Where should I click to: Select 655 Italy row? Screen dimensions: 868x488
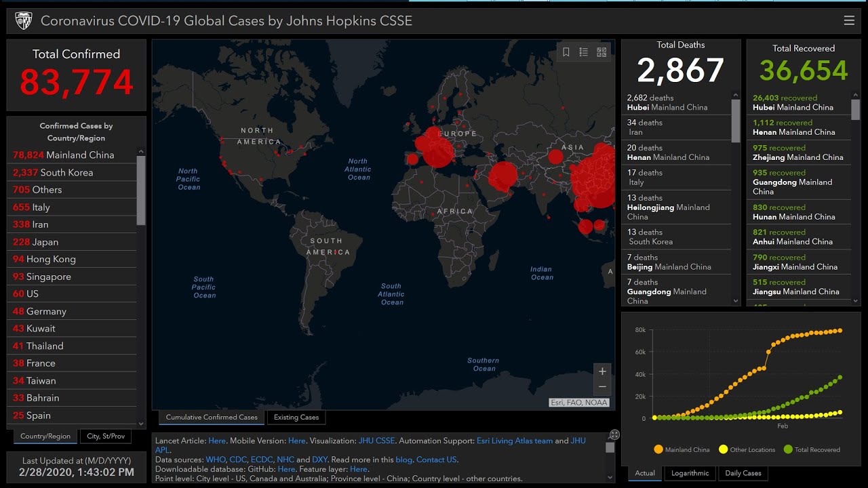(x=72, y=207)
